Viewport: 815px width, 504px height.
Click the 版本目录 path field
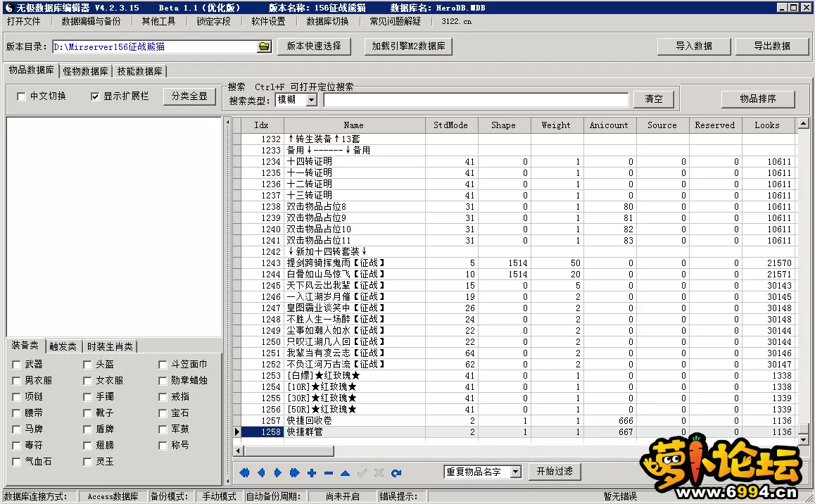click(155, 46)
